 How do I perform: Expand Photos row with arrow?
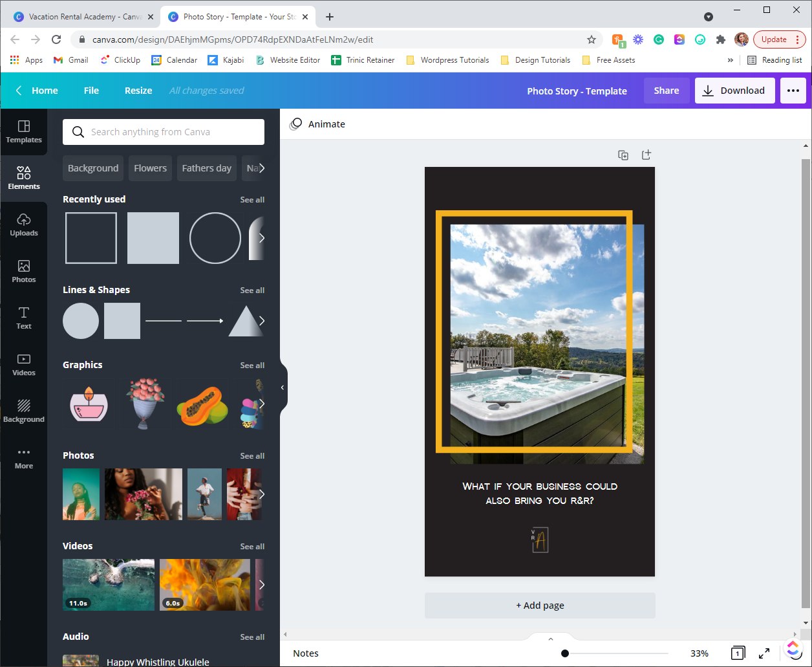coord(261,494)
